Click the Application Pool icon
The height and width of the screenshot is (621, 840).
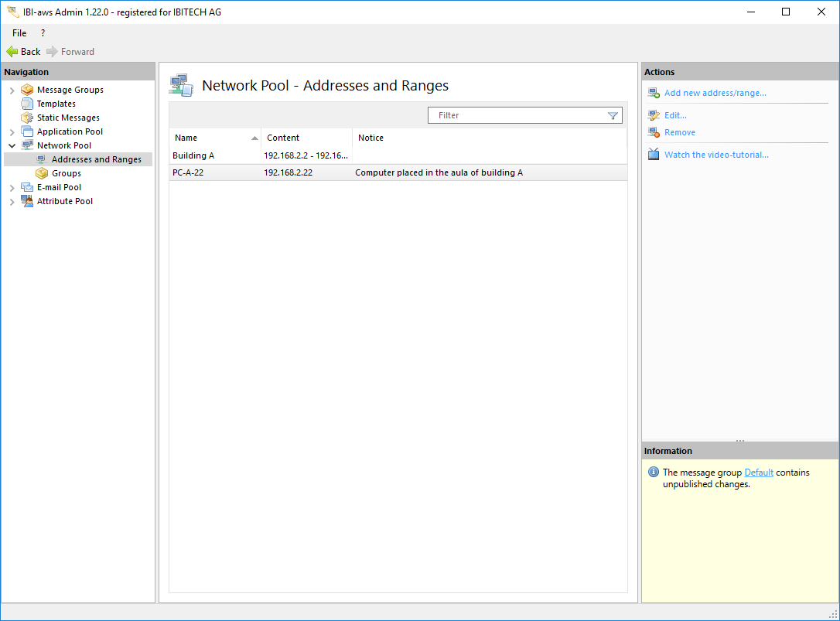pyautogui.click(x=28, y=131)
